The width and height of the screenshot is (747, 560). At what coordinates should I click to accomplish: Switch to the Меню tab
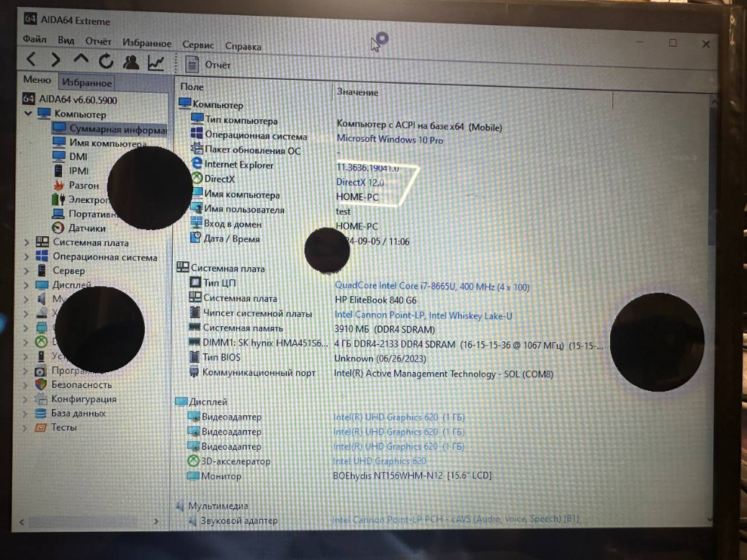coord(37,79)
